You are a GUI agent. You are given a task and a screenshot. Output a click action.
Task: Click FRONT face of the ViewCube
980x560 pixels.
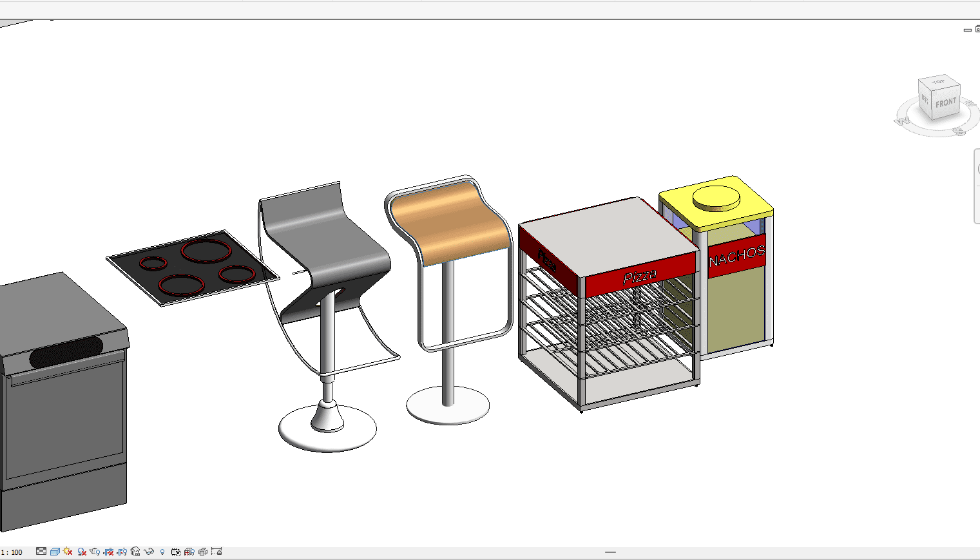[946, 103]
